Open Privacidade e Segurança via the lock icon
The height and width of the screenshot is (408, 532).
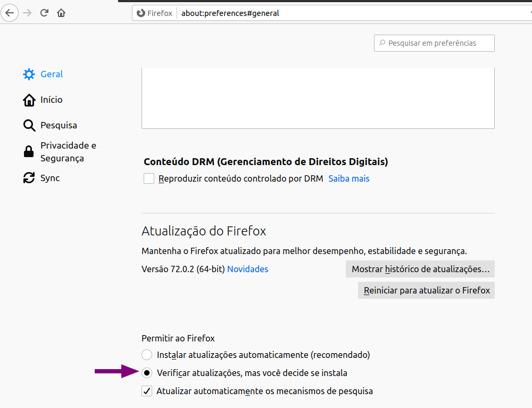(29, 152)
